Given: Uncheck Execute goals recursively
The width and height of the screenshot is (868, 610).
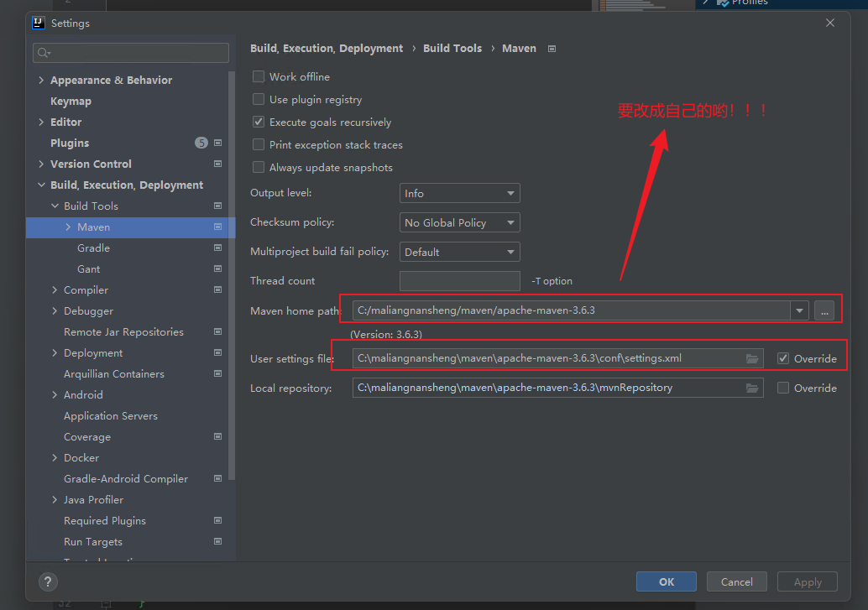Looking at the screenshot, I should pos(259,122).
